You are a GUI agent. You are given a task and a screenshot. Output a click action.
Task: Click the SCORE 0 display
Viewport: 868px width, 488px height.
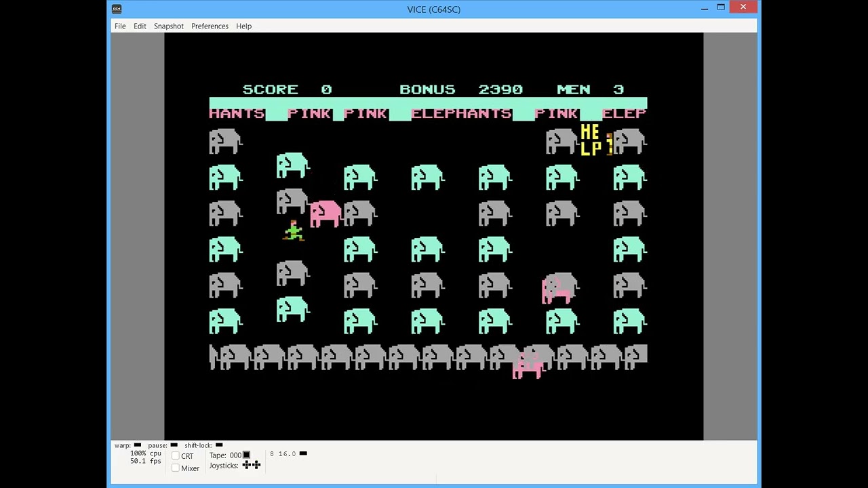287,89
